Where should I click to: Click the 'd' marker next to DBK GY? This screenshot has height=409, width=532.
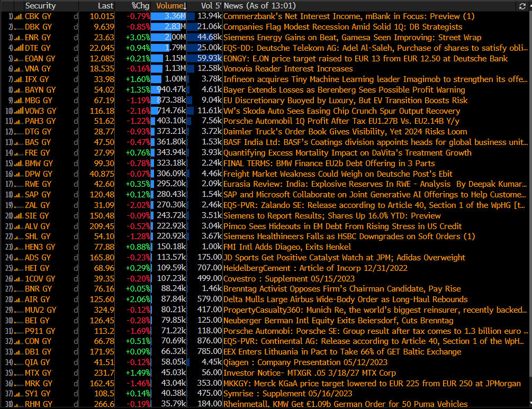click(x=76, y=27)
